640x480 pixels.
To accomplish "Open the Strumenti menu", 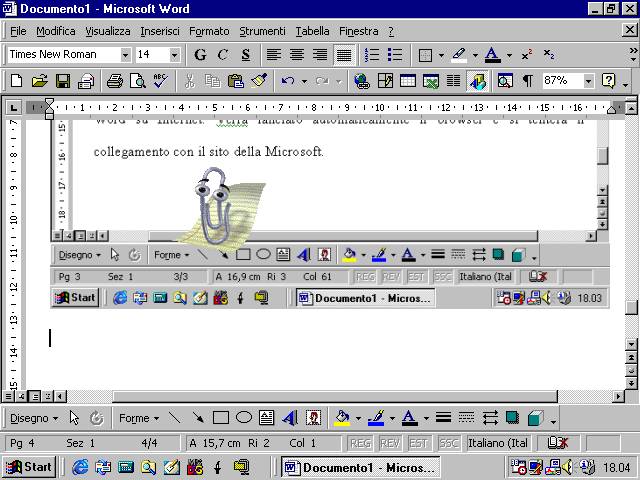I will click(262, 31).
